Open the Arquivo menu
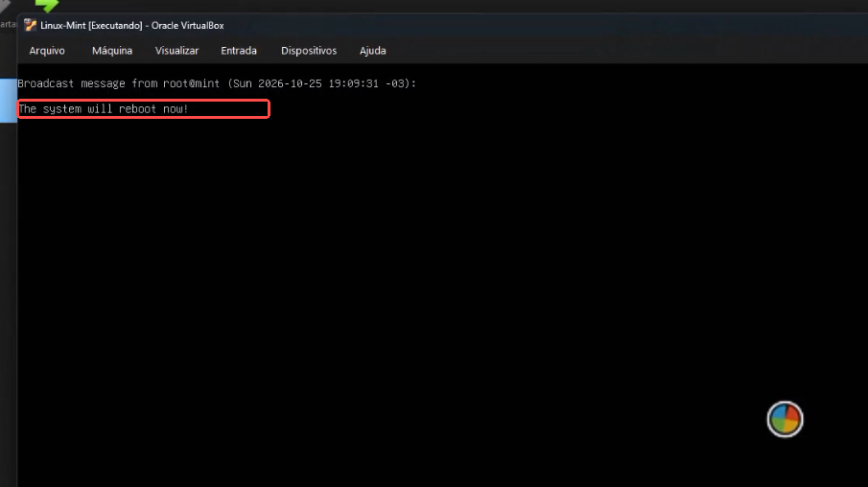The image size is (868, 487). coord(47,51)
